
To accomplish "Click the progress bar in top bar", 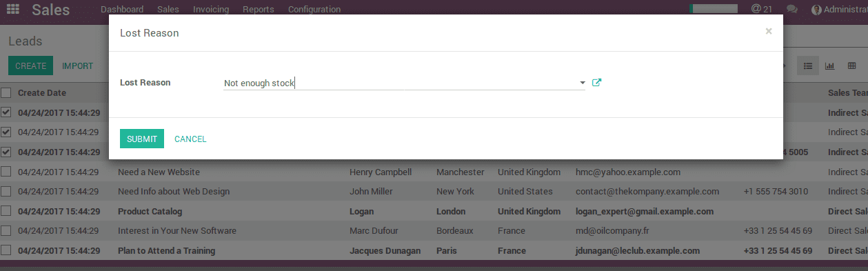I will click(714, 8).
